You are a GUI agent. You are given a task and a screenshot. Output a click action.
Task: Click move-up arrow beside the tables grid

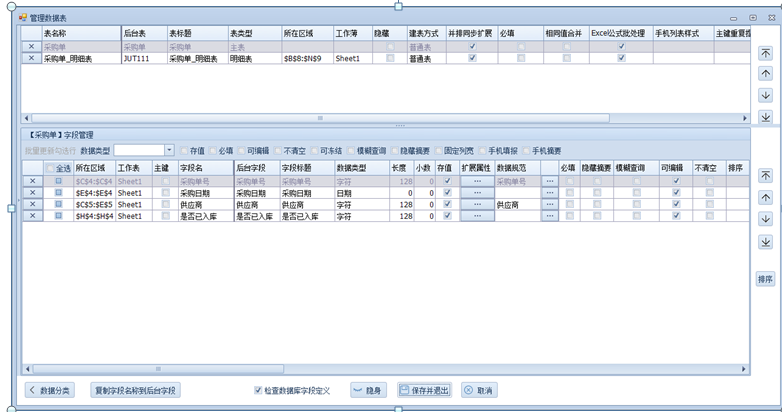[765, 73]
